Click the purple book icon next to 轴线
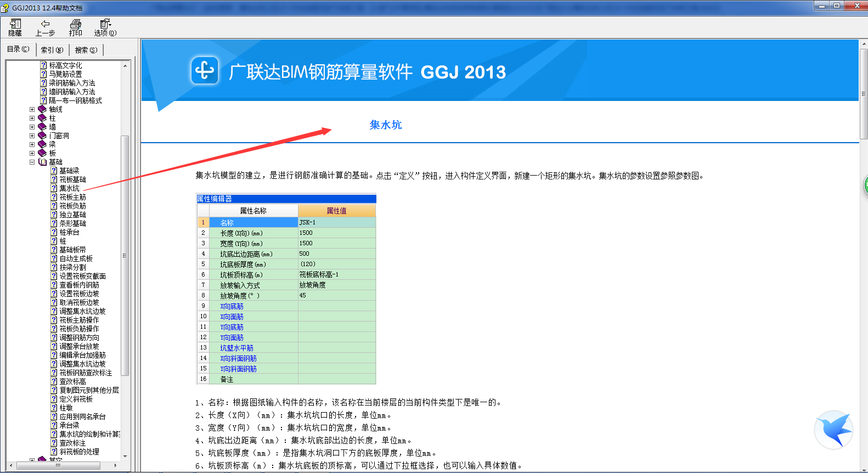Screen dimensions: 868x473 42,109
